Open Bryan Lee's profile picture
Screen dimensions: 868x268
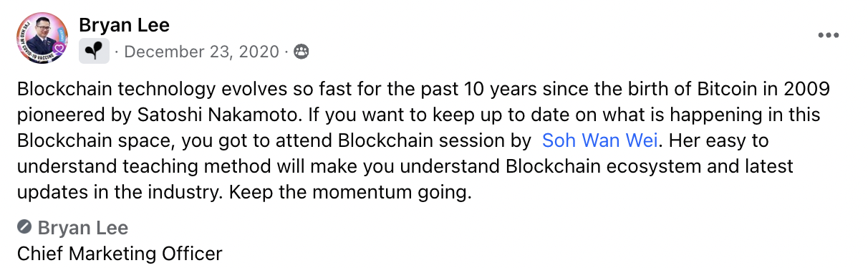[42, 39]
